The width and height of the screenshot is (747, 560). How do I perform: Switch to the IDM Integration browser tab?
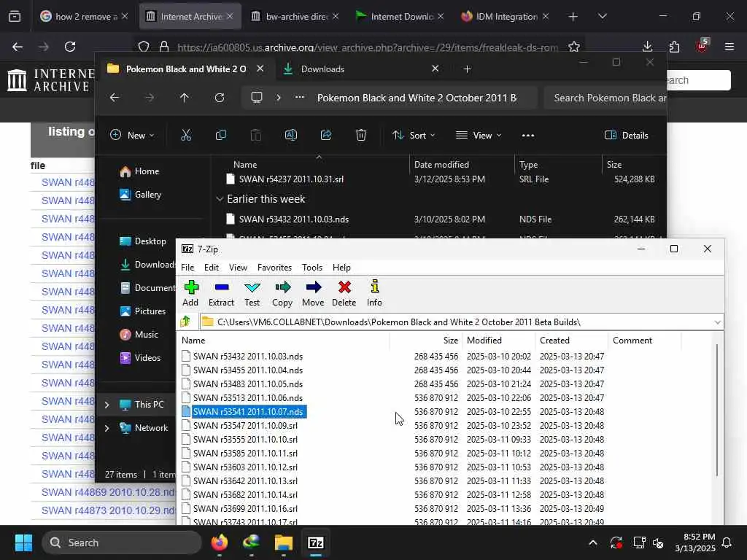tap(505, 16)
